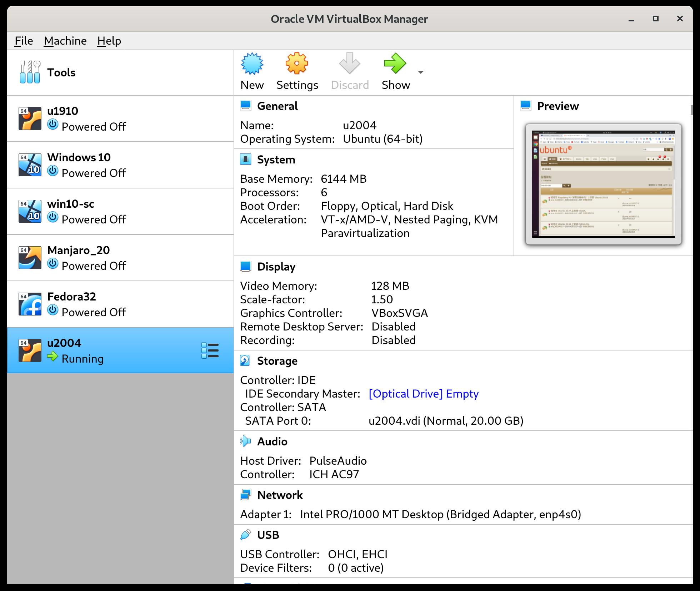
Task: Click the ICH AC97 audio controller value
Action: (x=334, y=474)
